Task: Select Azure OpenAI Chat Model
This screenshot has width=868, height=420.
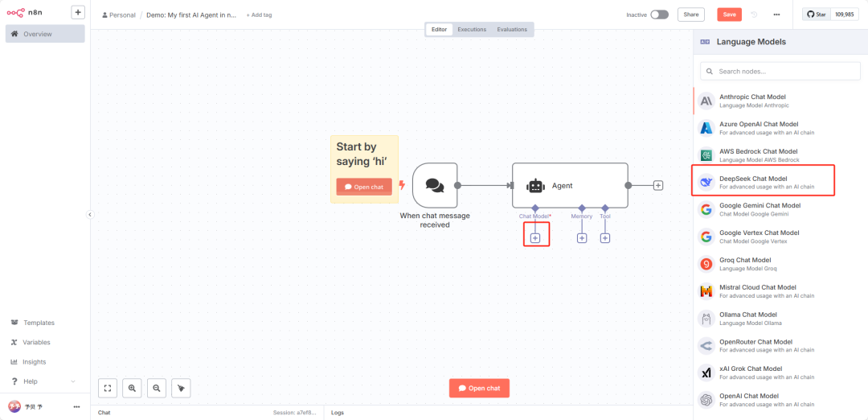Action: coord(780,128)
